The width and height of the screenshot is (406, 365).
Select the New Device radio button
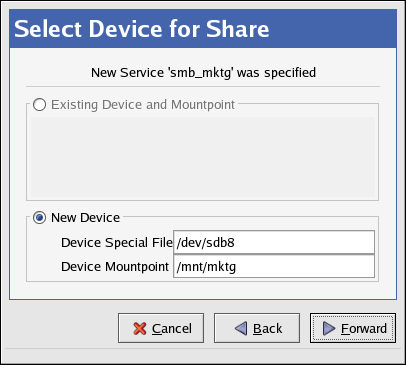[x=39, y=218]
